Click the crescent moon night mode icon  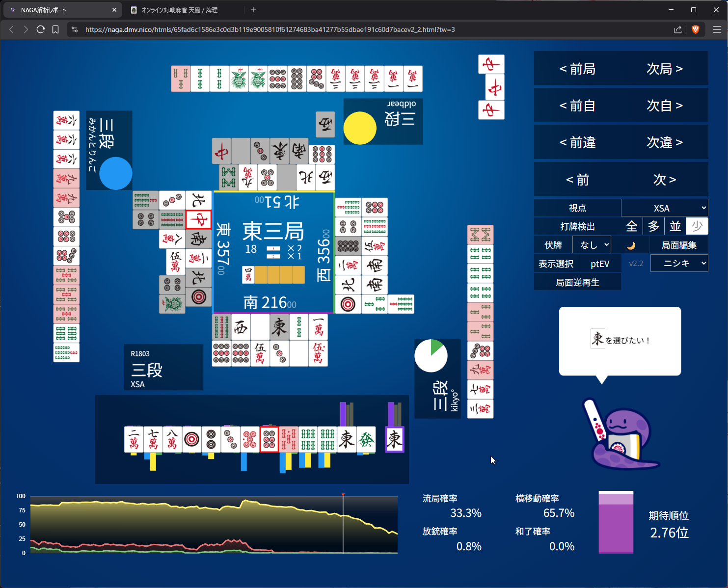[631, 245]
